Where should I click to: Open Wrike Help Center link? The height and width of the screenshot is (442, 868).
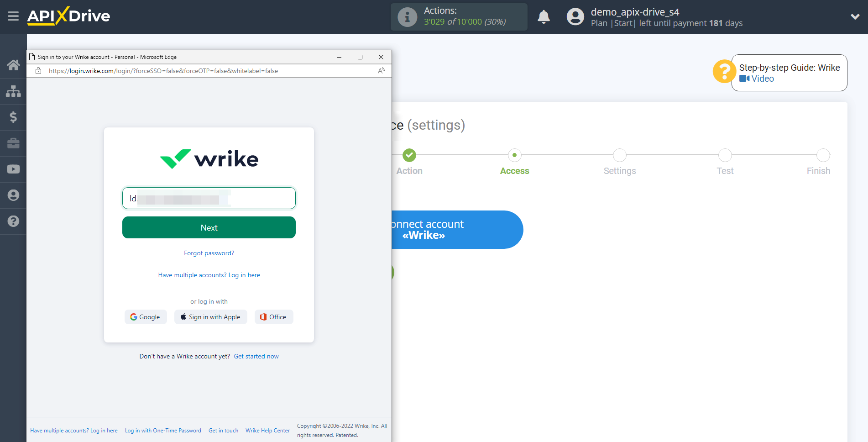point(267,431)
